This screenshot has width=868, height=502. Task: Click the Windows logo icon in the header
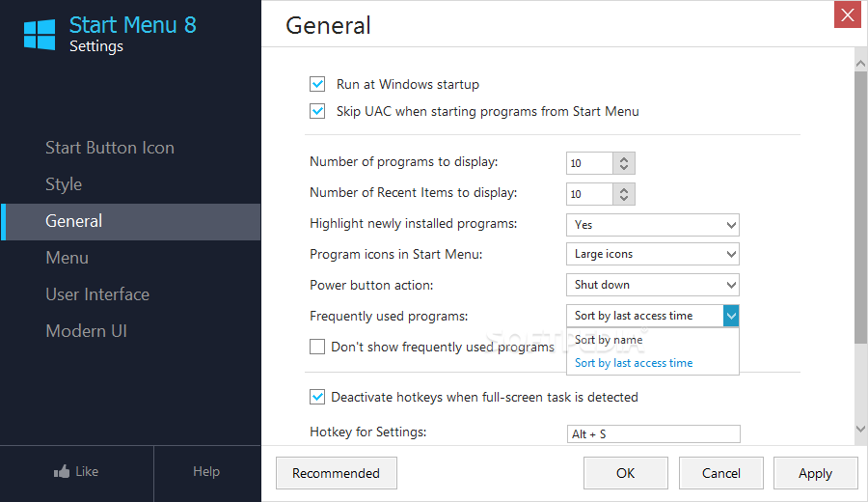click(x=40, y=35)
